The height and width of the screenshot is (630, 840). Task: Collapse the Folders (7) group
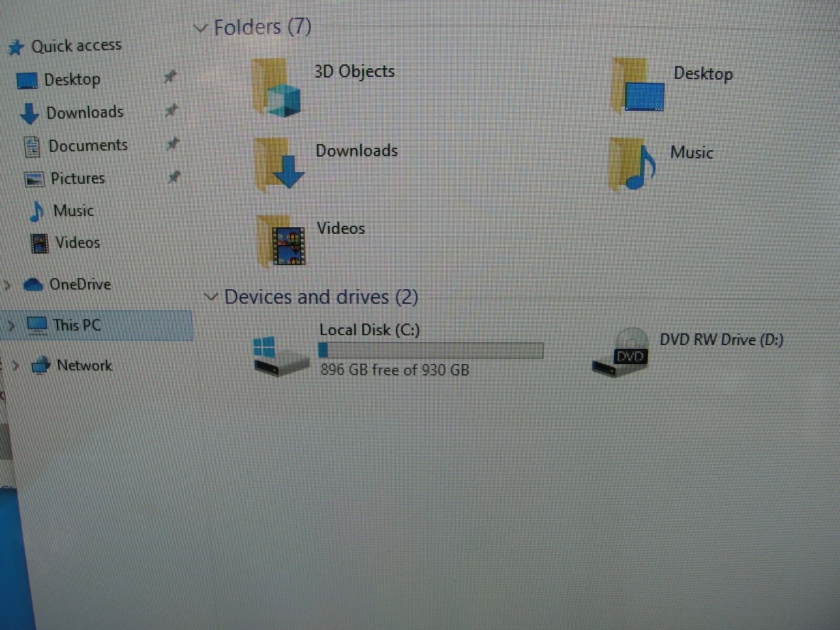tap(201, 28)
